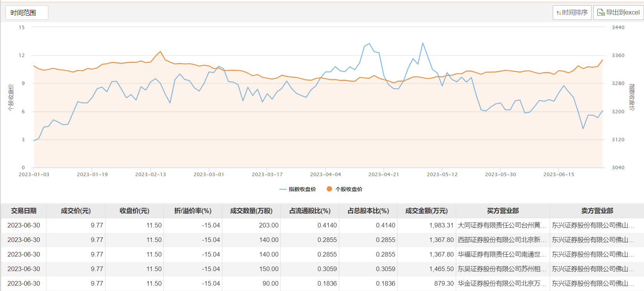This screenshot has height=291, width=644.
Task: Sort by the 交易日期 column header
Action: coord(24,211)
